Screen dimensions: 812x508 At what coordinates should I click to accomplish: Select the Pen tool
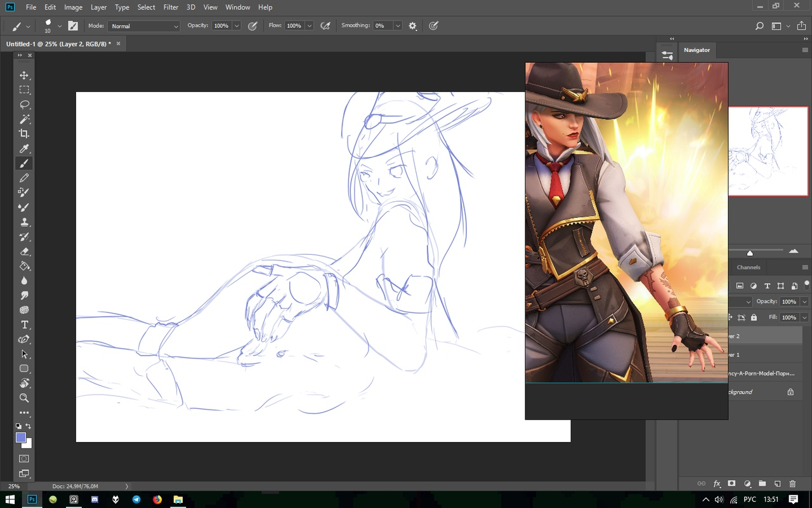point(24,339)
